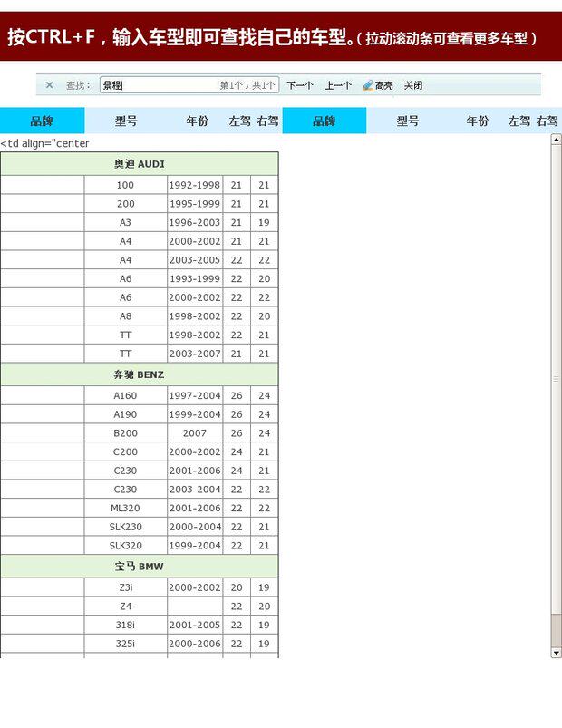Click the first 年份 column header
The width and height of the screenshot is (562, 728).
pos(198,121)
